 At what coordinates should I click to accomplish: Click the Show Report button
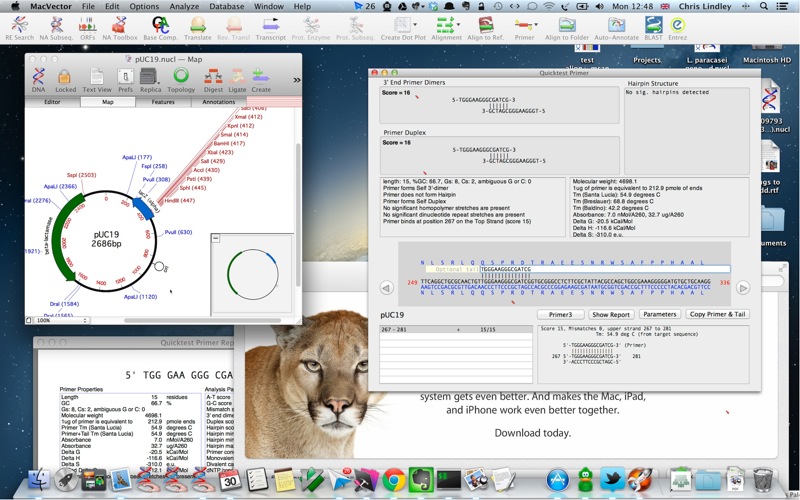[x=611, y=314]
